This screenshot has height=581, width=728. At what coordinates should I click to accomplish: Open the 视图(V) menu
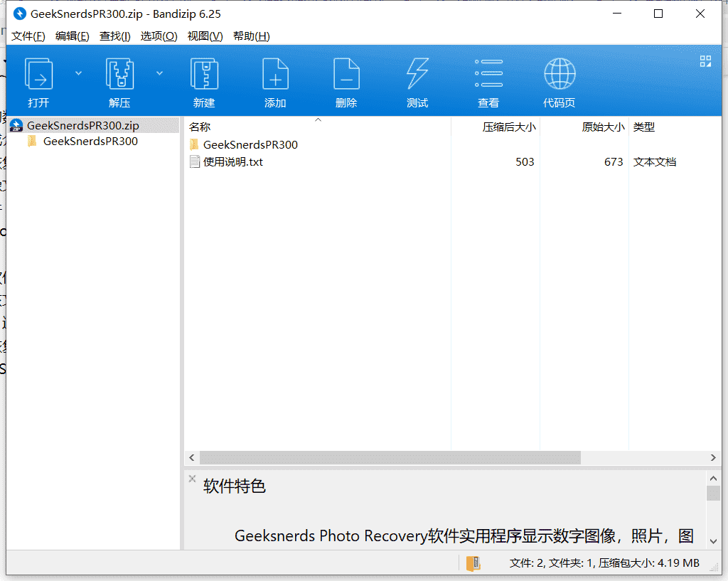click(205, 36)
